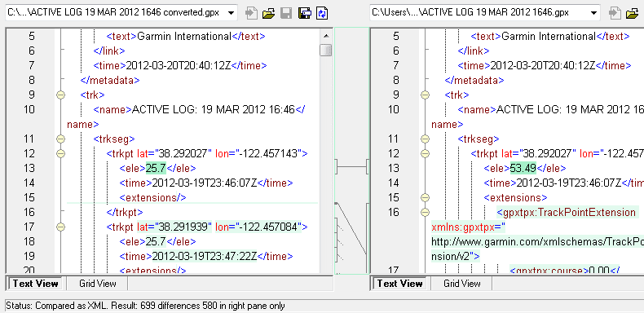Click Garmin International text in right pane

click(549, 36)
